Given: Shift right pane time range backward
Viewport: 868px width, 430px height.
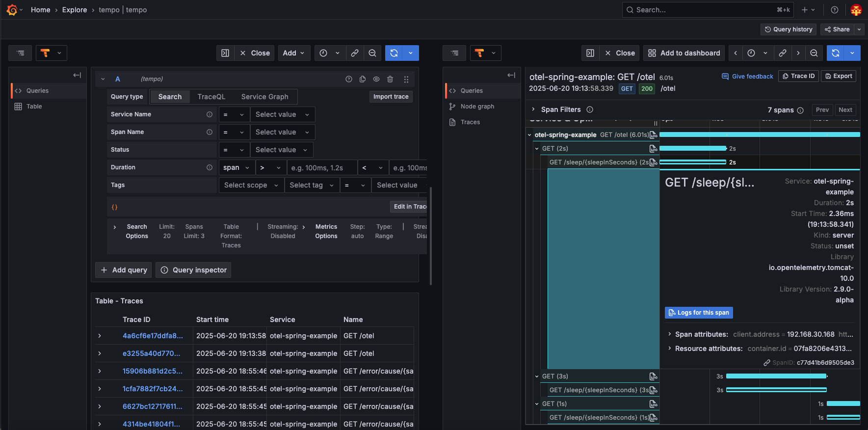Looking at the screenshot, I should 736,53.
